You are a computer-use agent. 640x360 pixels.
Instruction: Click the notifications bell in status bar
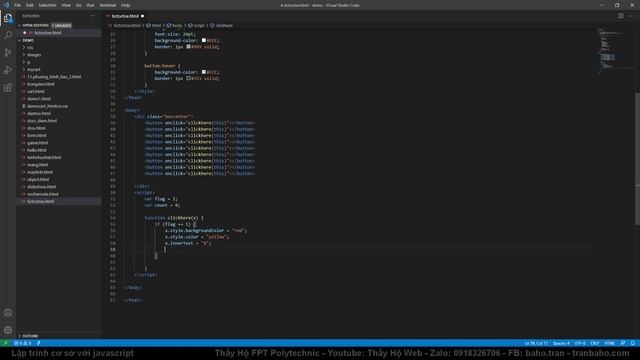tap(632, 343)
